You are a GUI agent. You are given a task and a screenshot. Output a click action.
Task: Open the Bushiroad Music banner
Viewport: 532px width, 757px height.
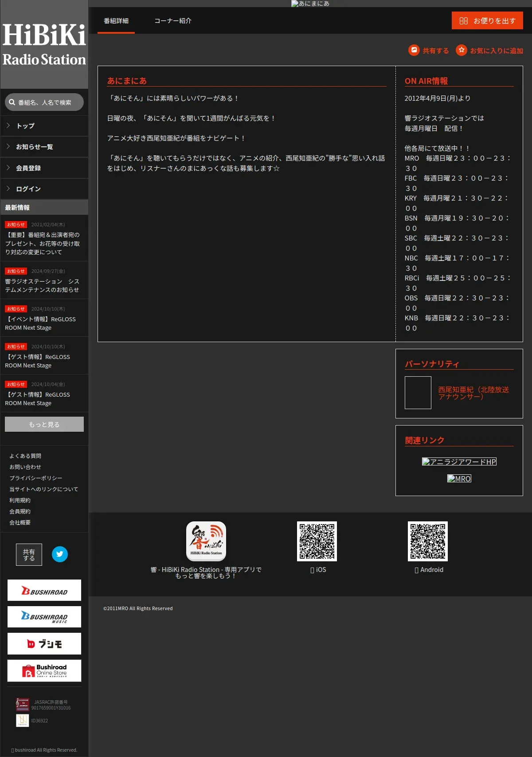point(44,617)
